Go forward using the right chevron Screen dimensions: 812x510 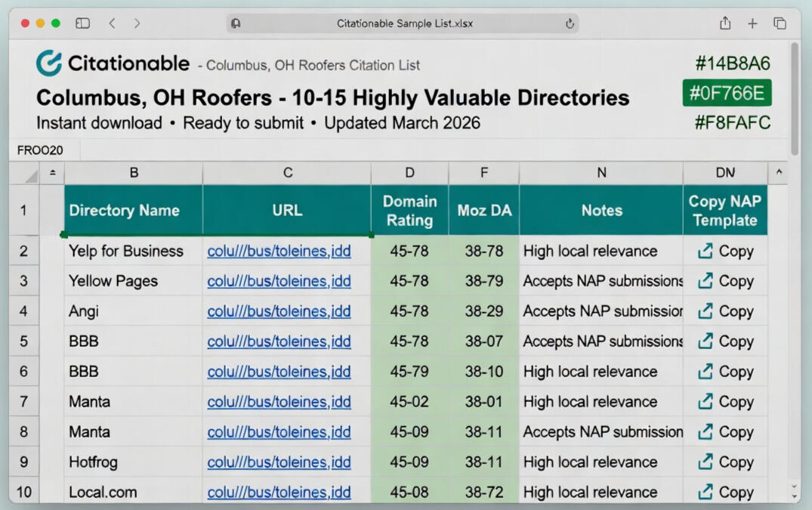[x=137, y=23]
